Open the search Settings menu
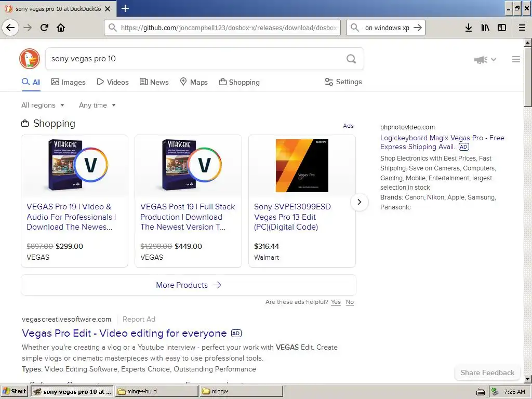Screen dimensions: 532x399 click(343, 82)
